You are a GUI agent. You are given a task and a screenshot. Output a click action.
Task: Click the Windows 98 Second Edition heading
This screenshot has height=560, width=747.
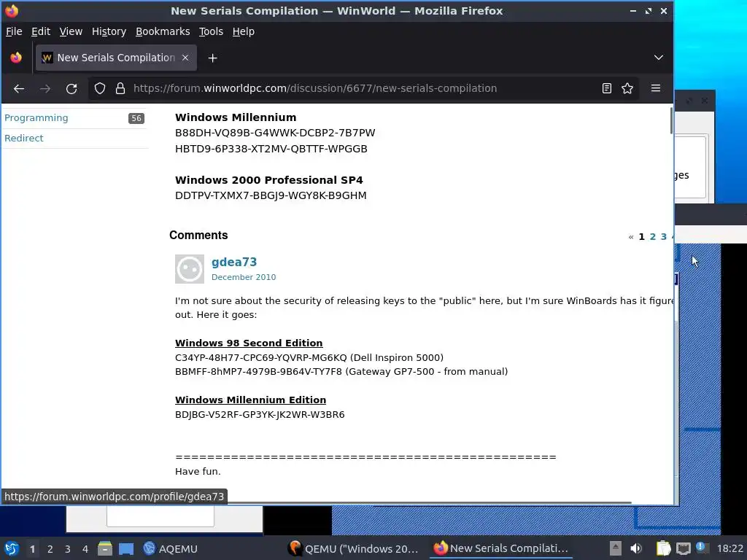[x=249, y=343]
